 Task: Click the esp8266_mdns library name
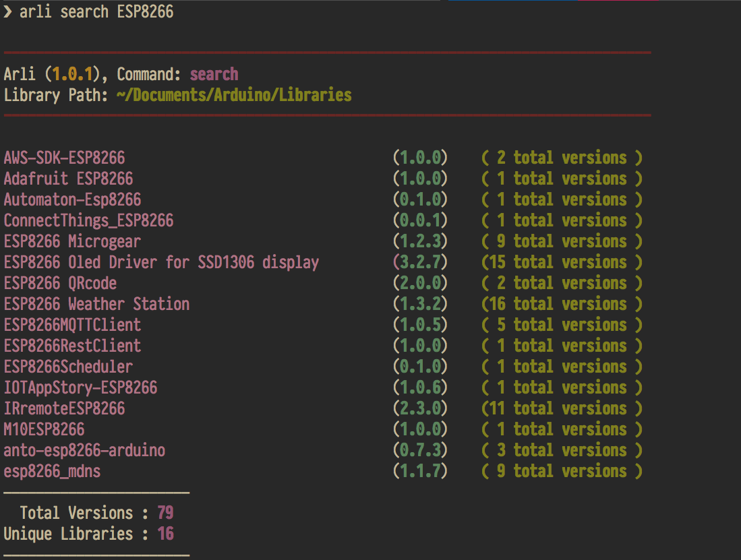tap(52, 471)
